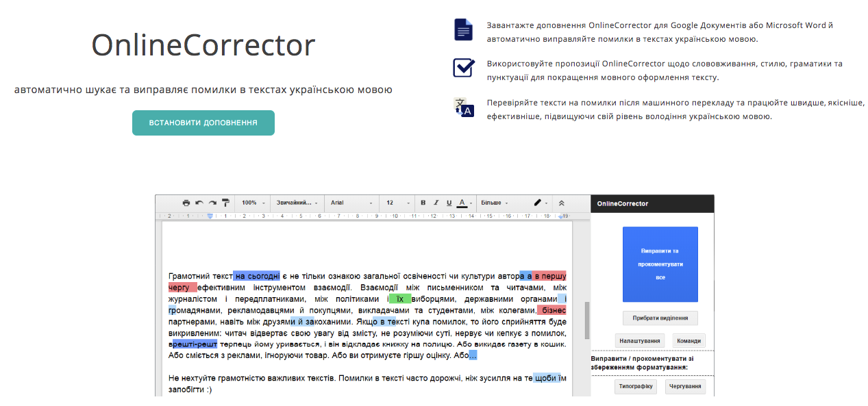
Task: Open the 100% zoom dropdown
Action: pos(253,203)
